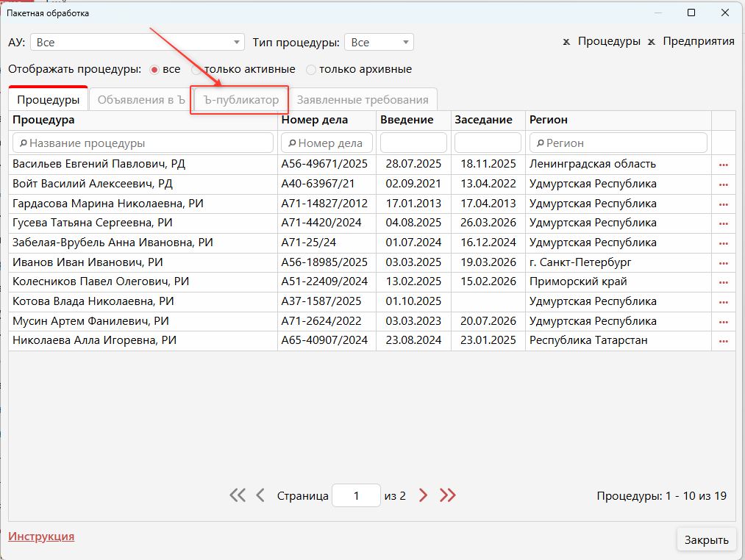Open the Тип процедуры dropdown
This screenshot has width=745, height=560.
(x=406, y=43)
